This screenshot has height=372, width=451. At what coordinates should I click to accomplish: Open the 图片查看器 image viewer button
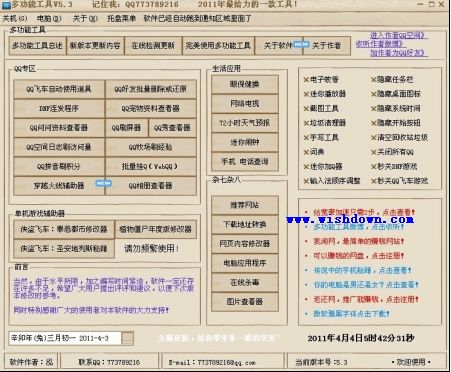pyautogui.click(x=245, y=302)
